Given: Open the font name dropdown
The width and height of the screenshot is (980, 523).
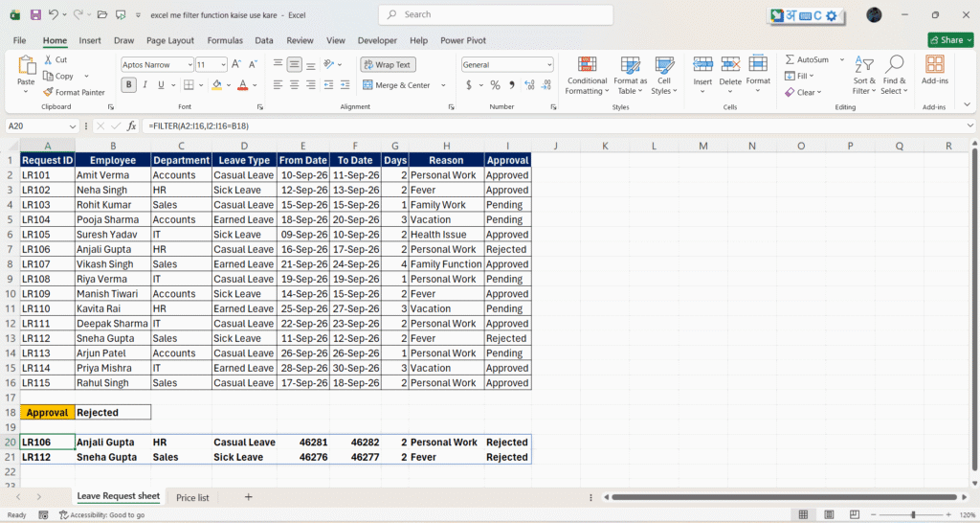Looking at the screenshot, I should (189, 64).
